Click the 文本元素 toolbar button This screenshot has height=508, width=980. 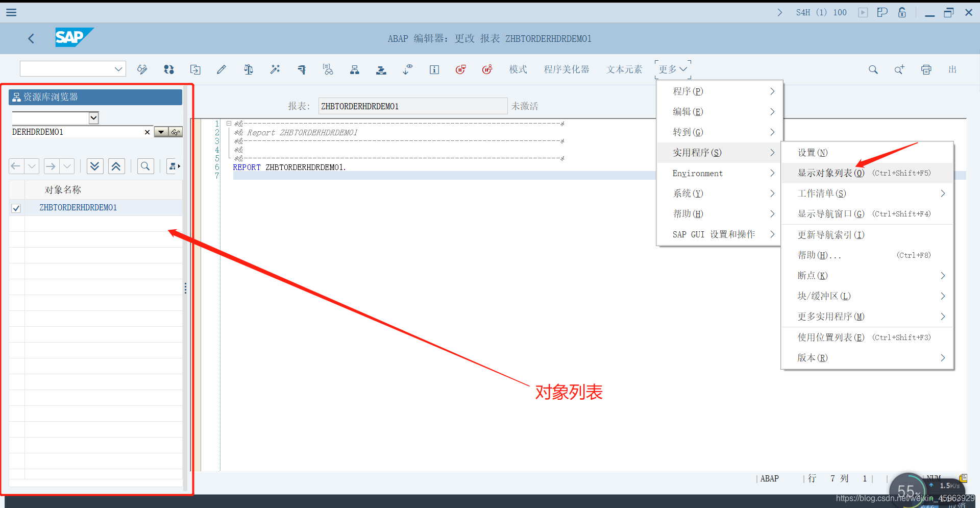pyautogui.click(x=624, y=69)
